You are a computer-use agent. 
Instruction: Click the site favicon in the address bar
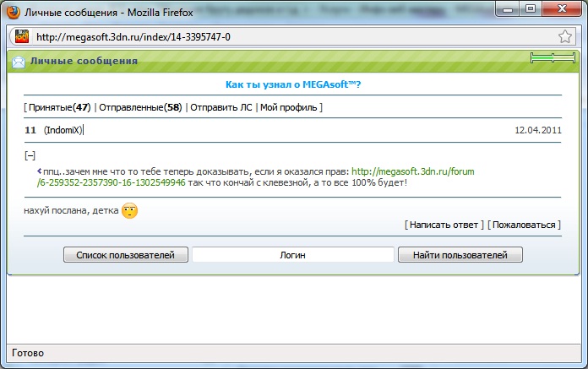coord(22,36)
